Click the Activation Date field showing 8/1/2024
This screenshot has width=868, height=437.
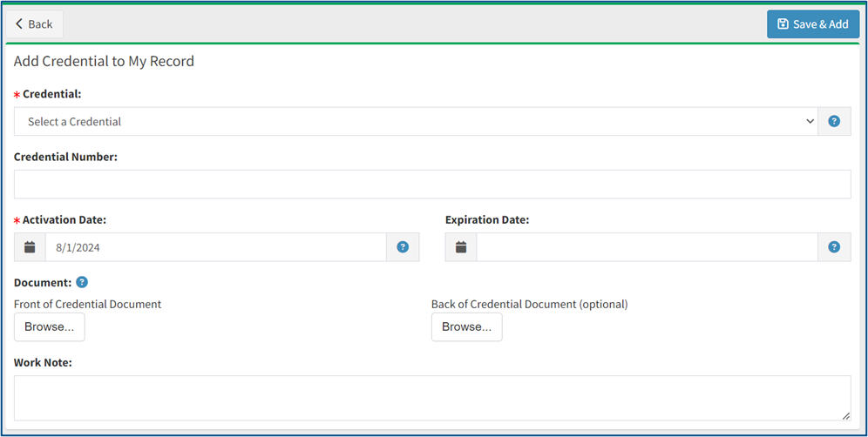[x=216, y=247]
